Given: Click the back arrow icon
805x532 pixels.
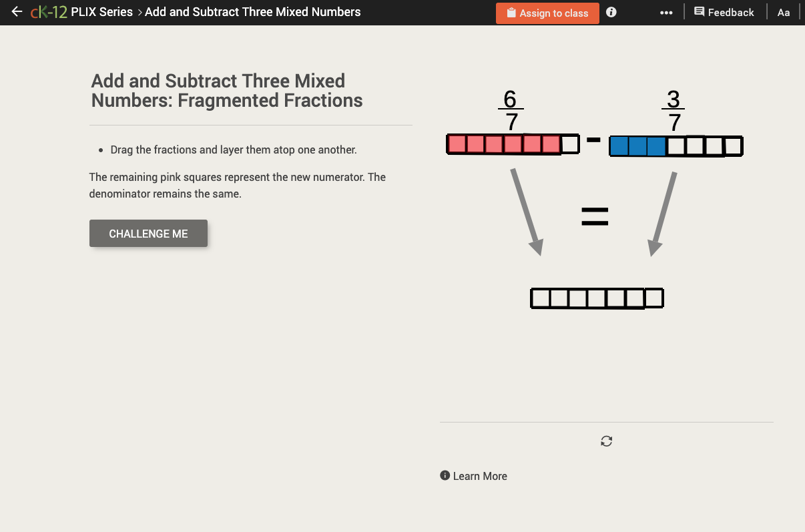Looking at the screenshot, I should click(17, 11).
